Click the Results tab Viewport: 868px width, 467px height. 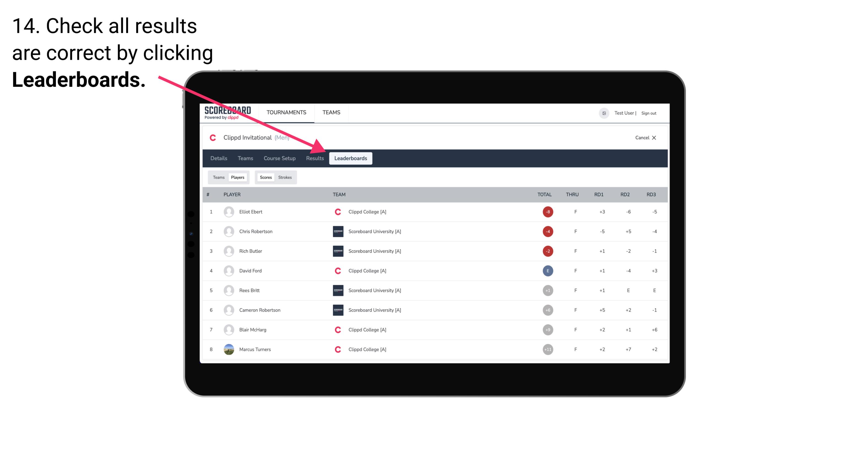pos(314,158)
